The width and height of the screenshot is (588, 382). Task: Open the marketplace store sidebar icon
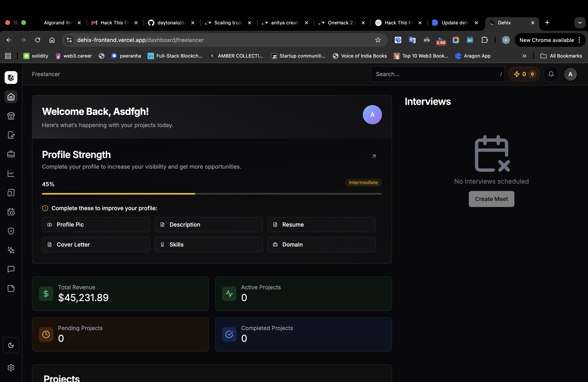(11, 116)
